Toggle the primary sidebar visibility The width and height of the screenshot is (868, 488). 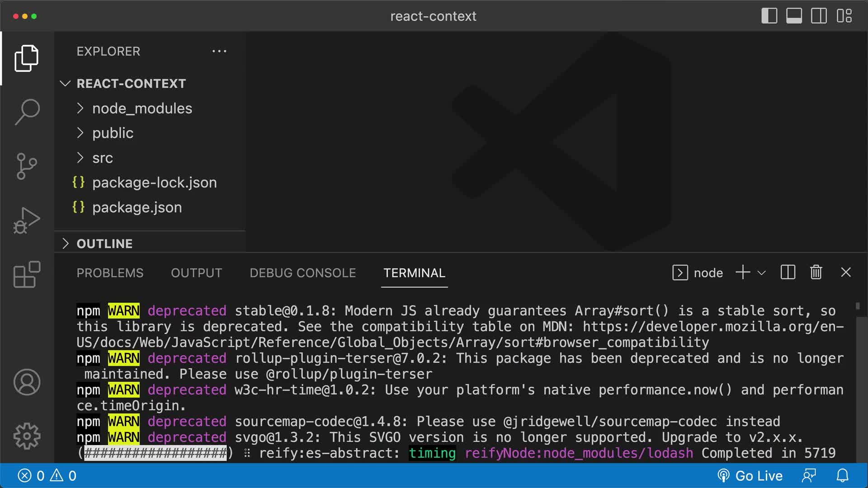(769, 16)
